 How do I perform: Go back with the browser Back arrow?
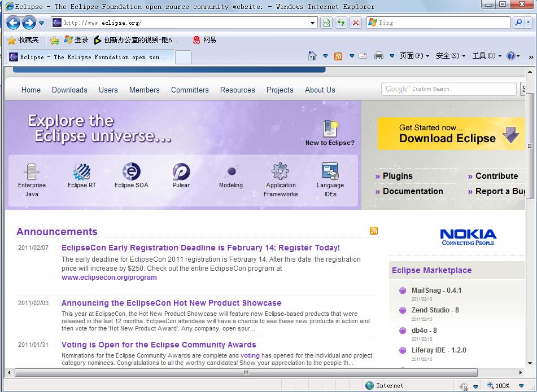click(x=14, y=23)
